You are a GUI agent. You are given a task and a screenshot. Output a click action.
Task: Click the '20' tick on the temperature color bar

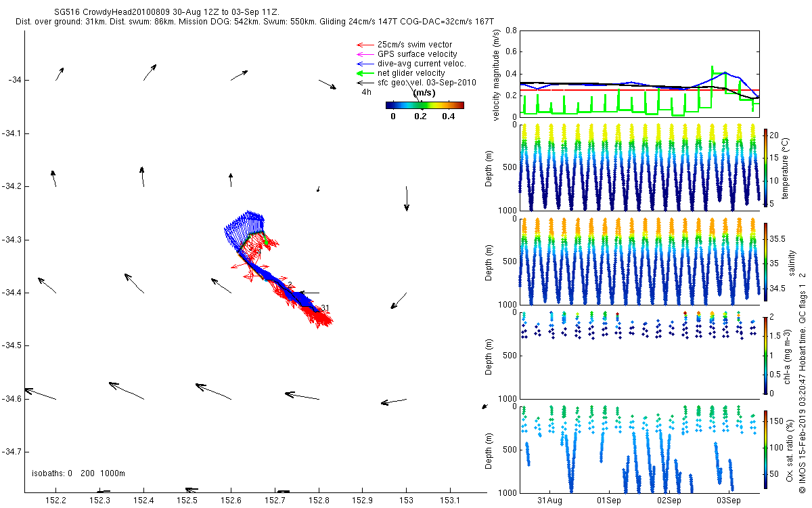[x=775, y=135]
